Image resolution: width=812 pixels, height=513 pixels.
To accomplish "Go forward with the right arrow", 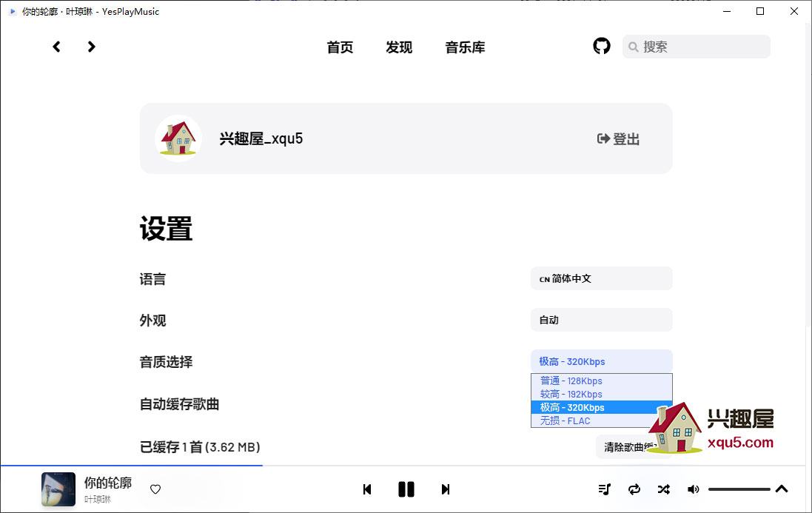I will (91, 47).
